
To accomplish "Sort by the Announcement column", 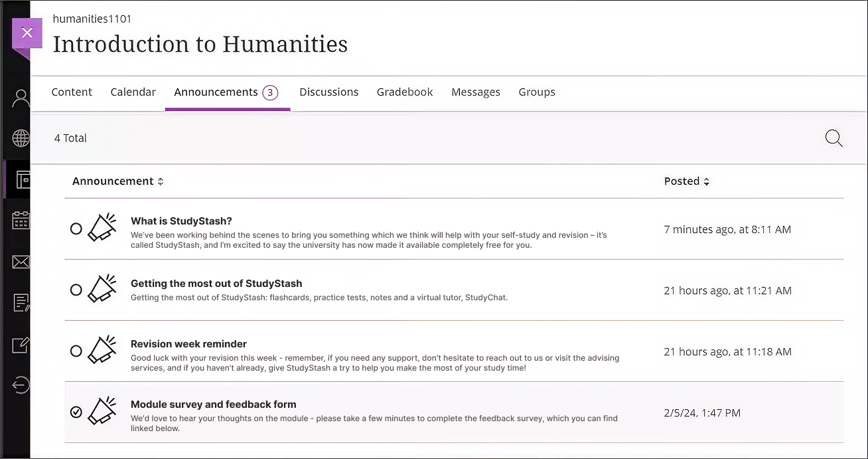I will point(117,181).
